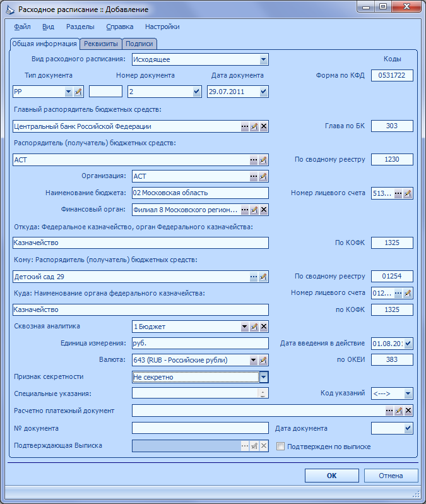Click edit icon on Детский сад 29 field
The width and height of the screenshot is (426, 504).
click(263, 277)
